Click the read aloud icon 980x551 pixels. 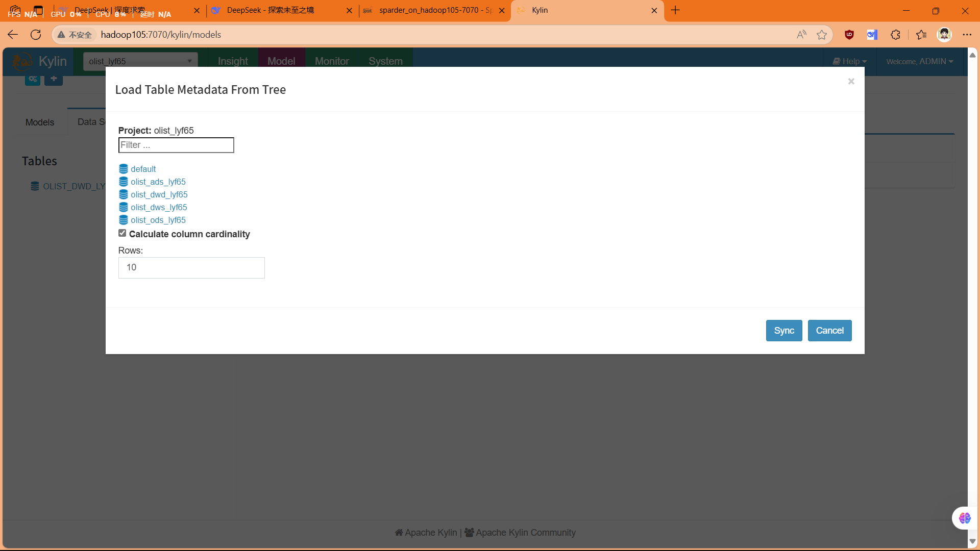801,35
